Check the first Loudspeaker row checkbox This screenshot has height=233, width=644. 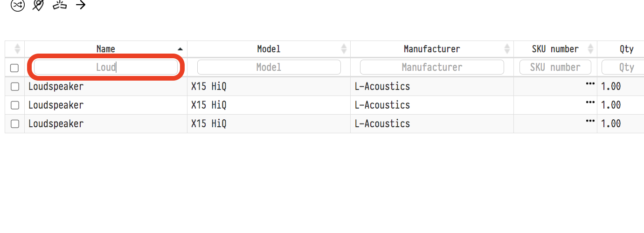15,87
